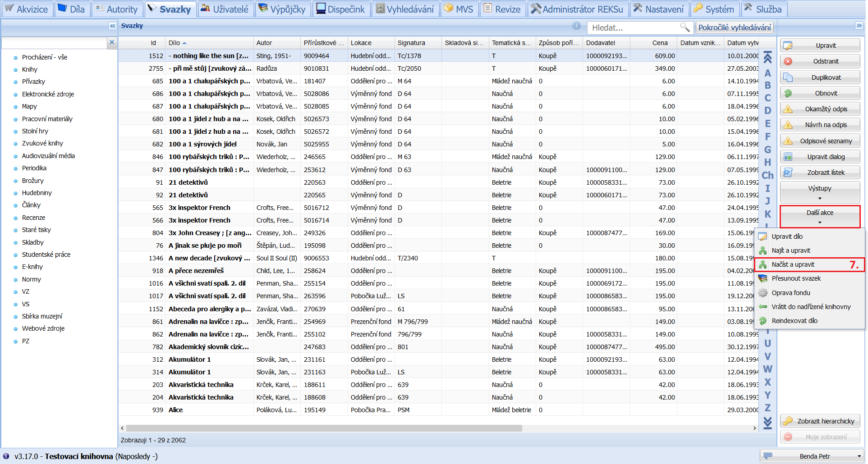Switch to the Akvizice tab
The width and height of the screenshot is (868, 464).
point(27,9)
